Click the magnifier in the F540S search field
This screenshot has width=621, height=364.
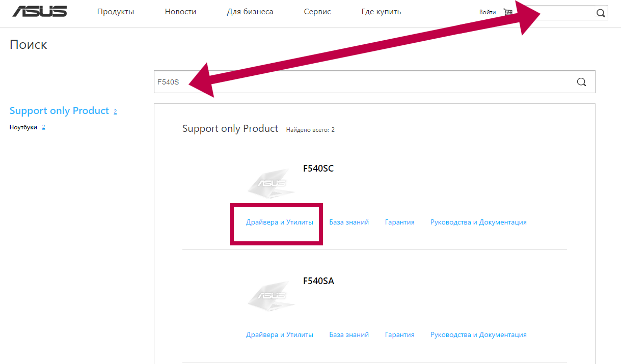(581, 82)
